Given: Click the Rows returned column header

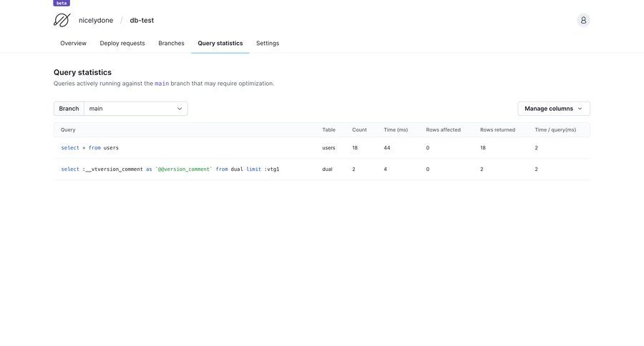Looking at the screenshot, I should (497, 129).
